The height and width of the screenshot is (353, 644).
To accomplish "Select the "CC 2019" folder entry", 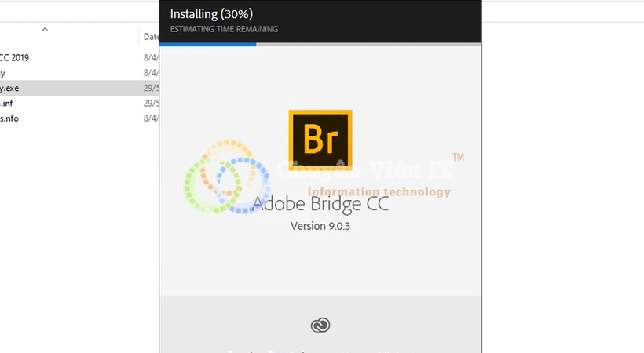I will coord(14,57).
